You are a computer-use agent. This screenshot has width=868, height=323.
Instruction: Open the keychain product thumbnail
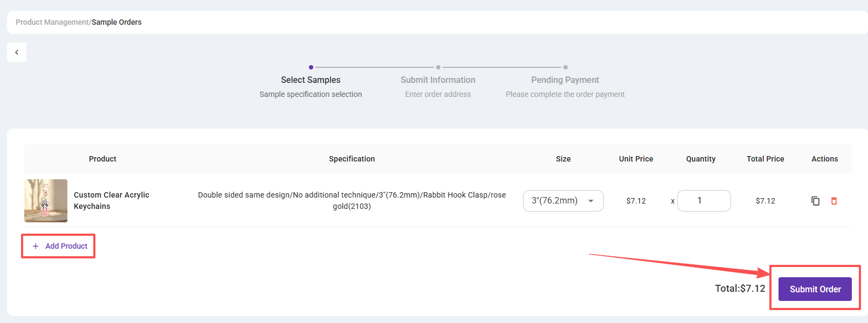[x=46, y=201]
